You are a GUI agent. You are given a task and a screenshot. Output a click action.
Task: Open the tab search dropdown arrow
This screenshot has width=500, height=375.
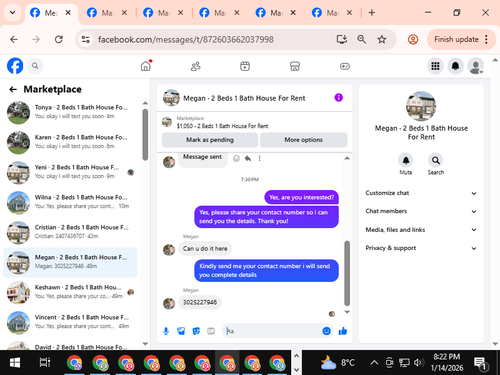pos(13,13)
